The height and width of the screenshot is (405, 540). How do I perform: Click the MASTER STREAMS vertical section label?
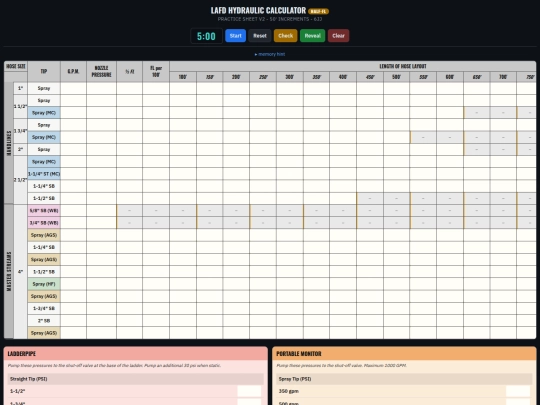click(x=9, y=271)
